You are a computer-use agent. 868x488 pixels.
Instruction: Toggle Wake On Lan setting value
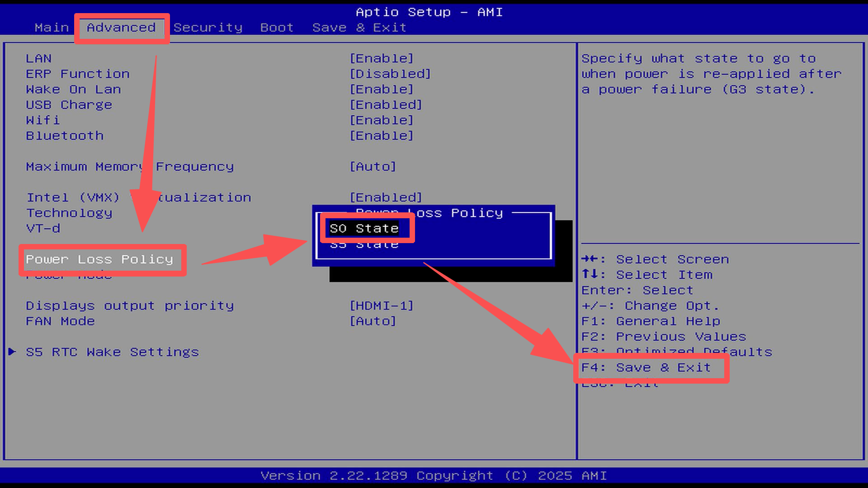(x=382, y=89)
